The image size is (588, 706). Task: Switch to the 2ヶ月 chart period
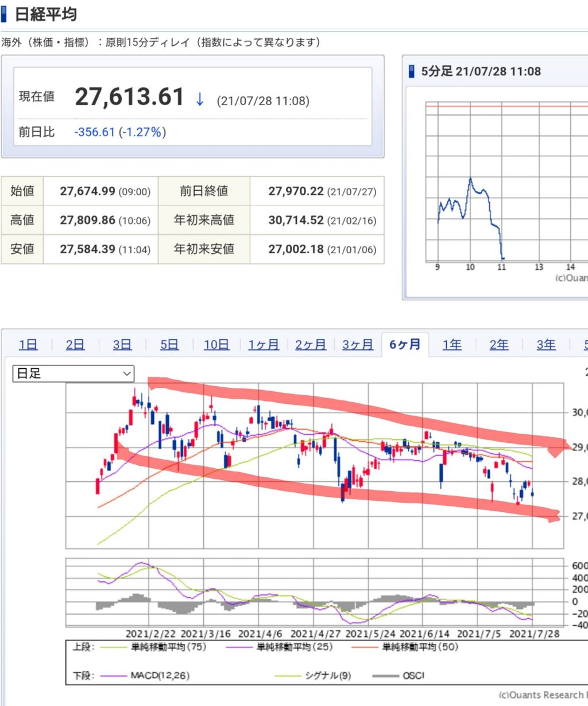tap(311, 345)
